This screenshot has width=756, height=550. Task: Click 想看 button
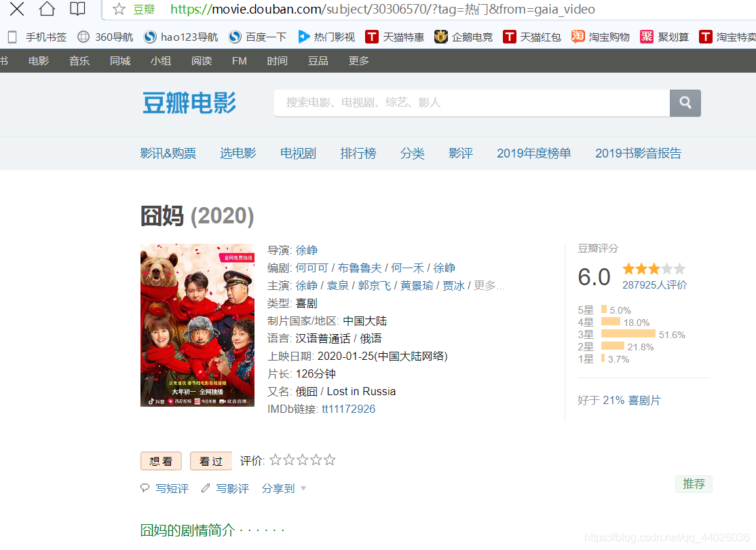[x=161, y=461]
